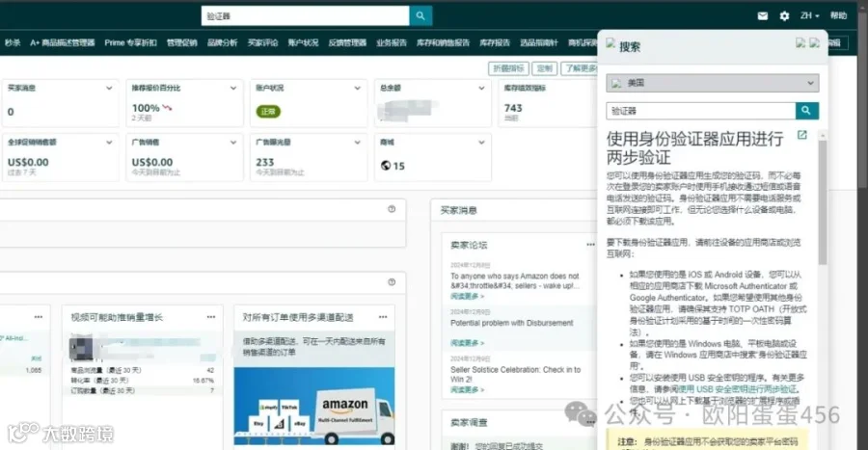Viewport: 868px width, 450px height.
Task: Expand the 账户状况 metric card chevron
Action: pyautogui.click(x=357, y=88)
